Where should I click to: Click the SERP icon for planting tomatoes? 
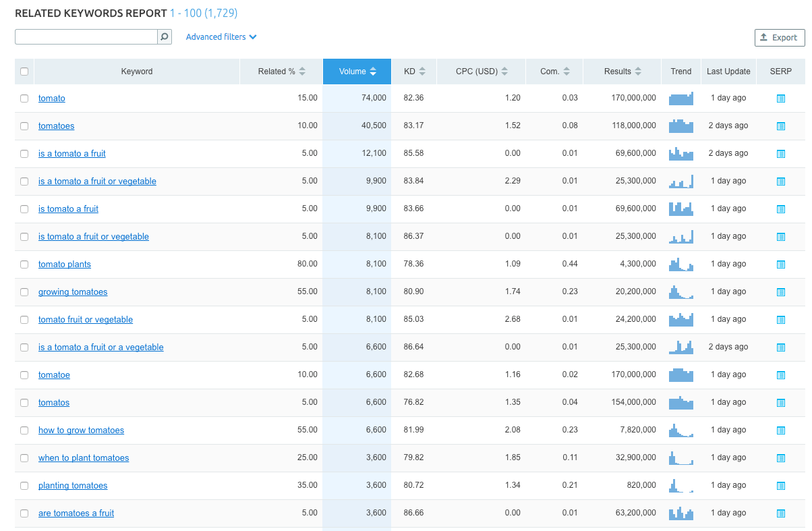[781, 485]
